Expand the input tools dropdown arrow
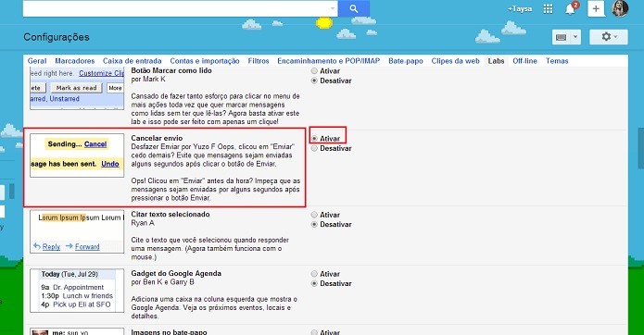Viewport: 644px width, 335px height. (575, 37)
